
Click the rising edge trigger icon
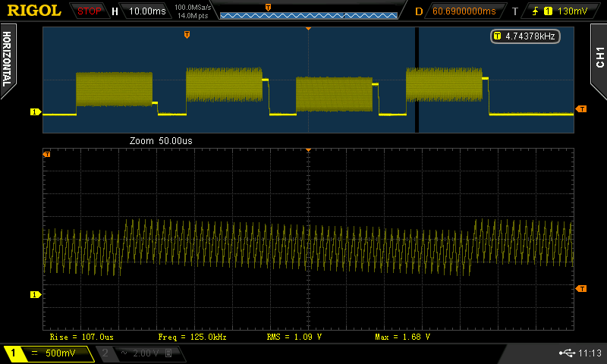click(536, 11)
